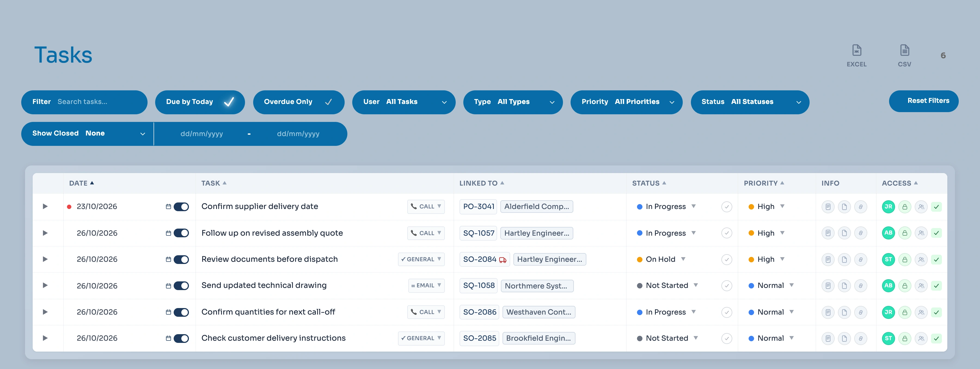Sort by the TASK column header

[214, 183]
